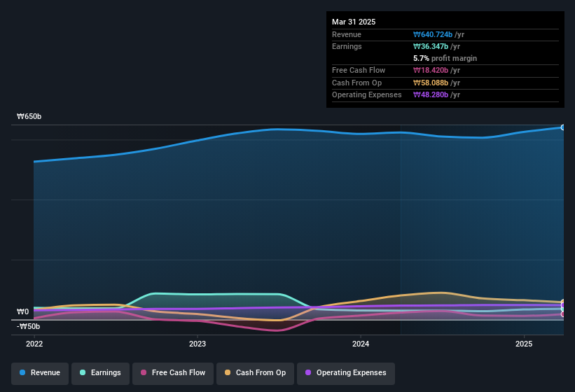Click the blue Revenue endpoint marker
Image resolution: width=575 pixels, height=392 pixels.
[x=563, y=127]
